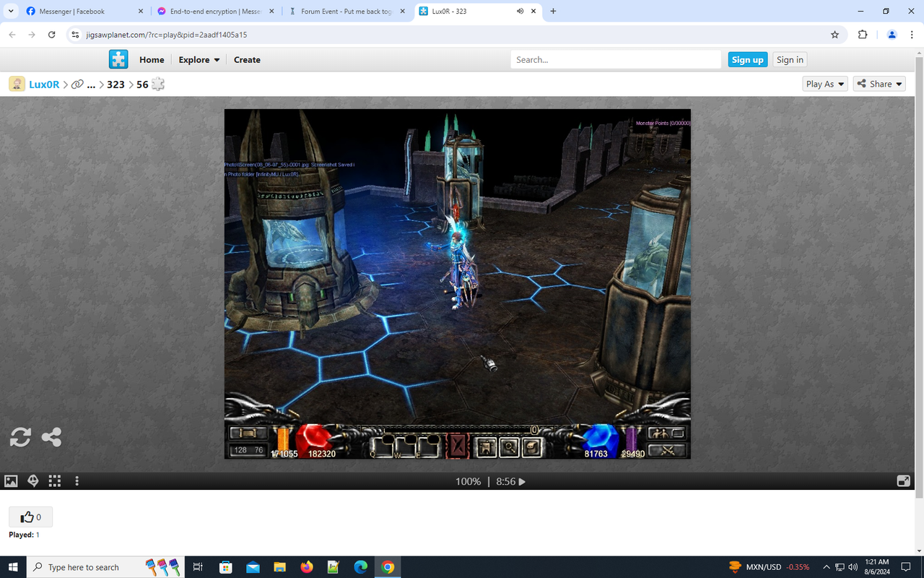Open Chrome three-dot menu

pos(911,35)
